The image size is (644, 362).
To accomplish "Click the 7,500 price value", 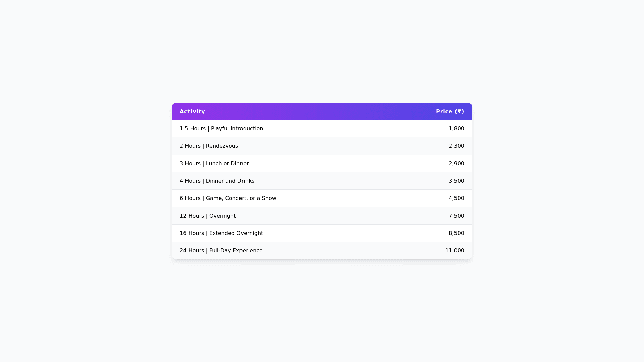I will [456, 216].
